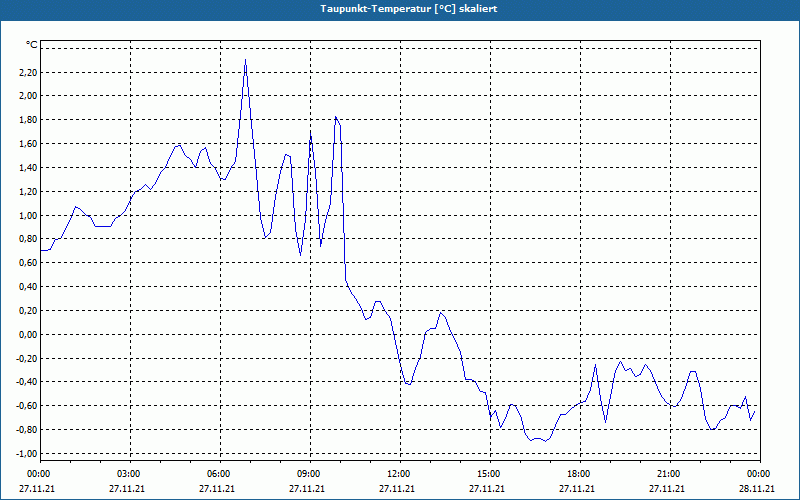800x500 pixels.
Task: Select the '0,20' y-axis value
Action: (27, 311)
